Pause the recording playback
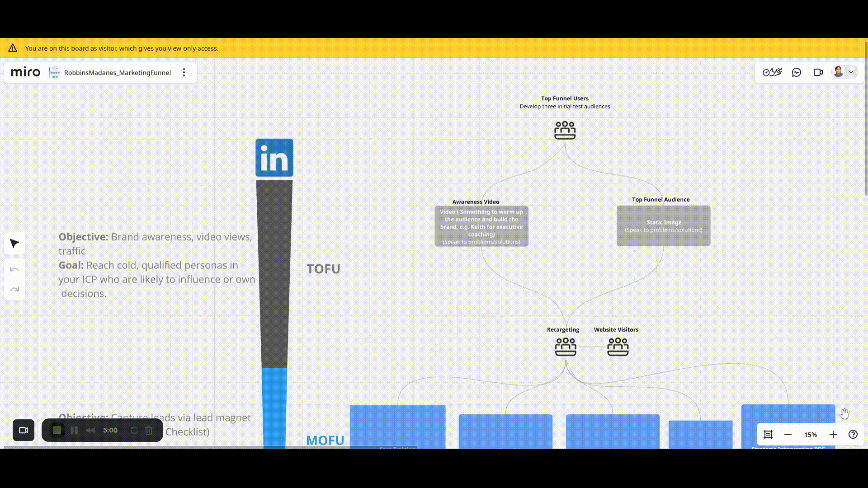This screenshot has width=868, height=488. [x=75, y=430]
